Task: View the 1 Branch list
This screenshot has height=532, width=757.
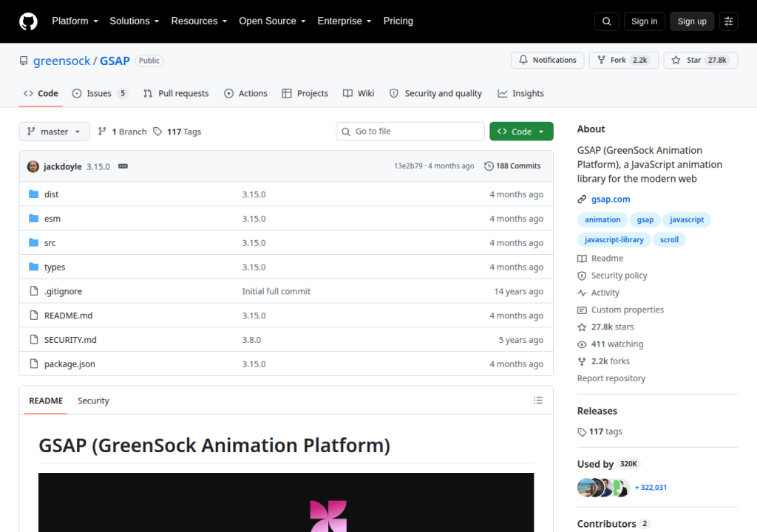Action: [x=123, y=132]
